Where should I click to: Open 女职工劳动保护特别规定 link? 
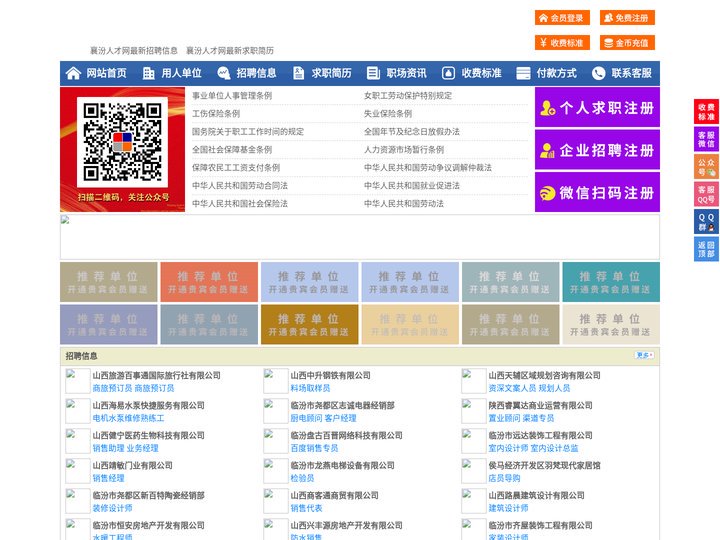coord(408,96)
